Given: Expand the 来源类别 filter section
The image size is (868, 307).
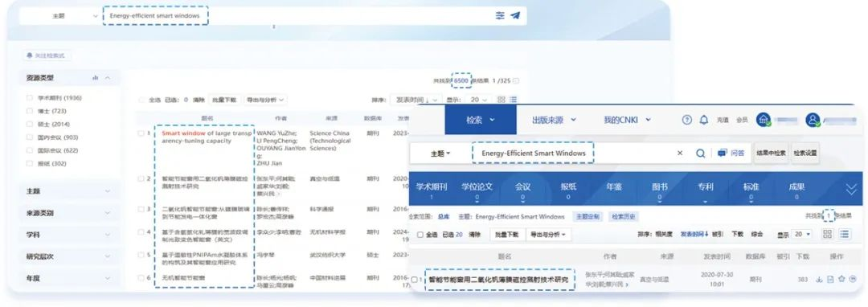Looking at the screenshot, I should click(68, 213).
